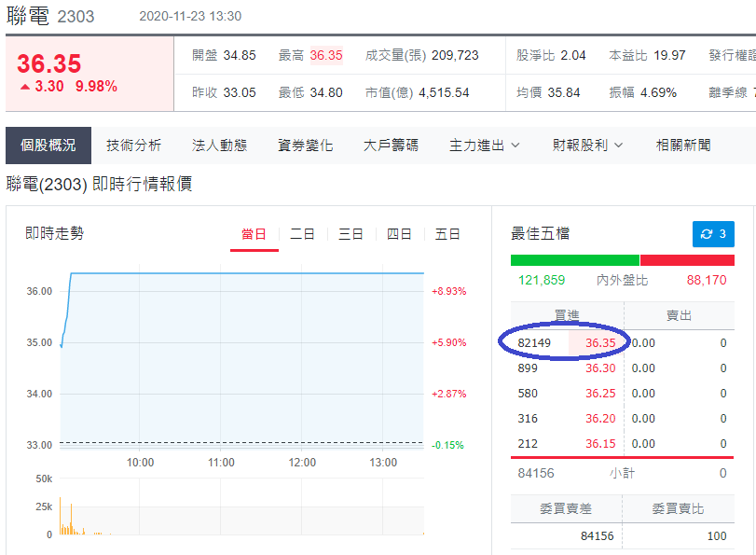The width and height of the screenshot is (756, 555).
Task: Click the 均價 value 35.84
Action: [x=564, y=92]
